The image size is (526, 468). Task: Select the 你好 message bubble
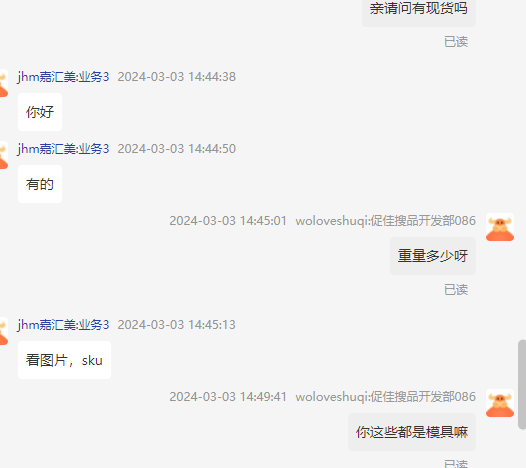click(x=40, y=112)
